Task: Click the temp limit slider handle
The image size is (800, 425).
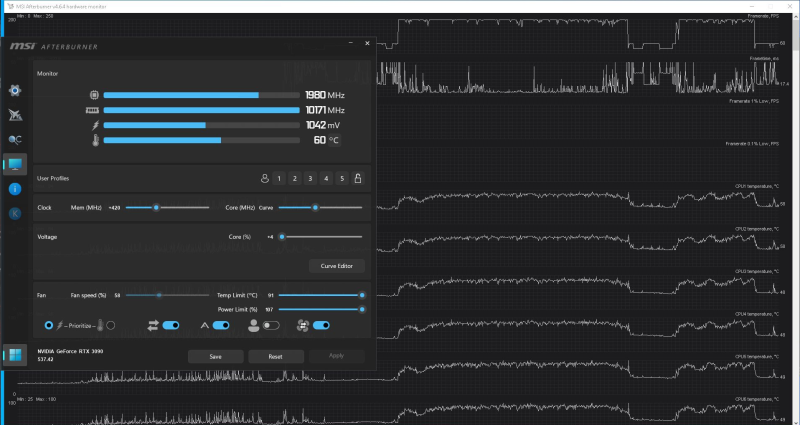Action: [362, 295]
